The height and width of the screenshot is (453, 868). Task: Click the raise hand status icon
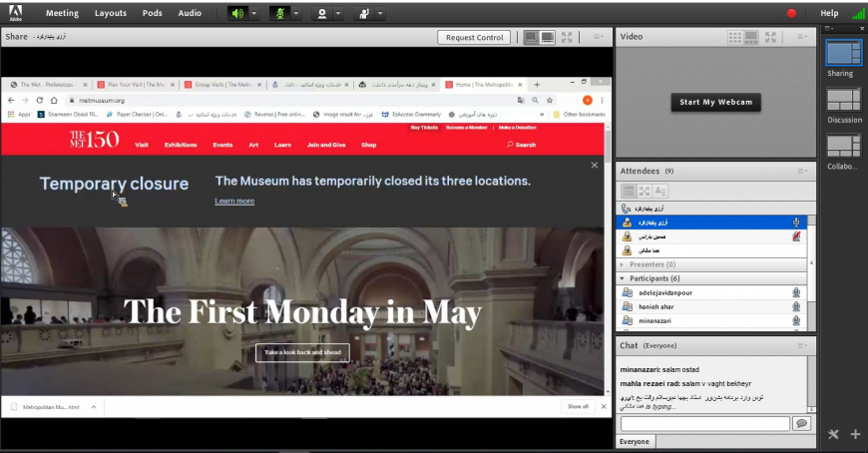[x=364, y=13]
